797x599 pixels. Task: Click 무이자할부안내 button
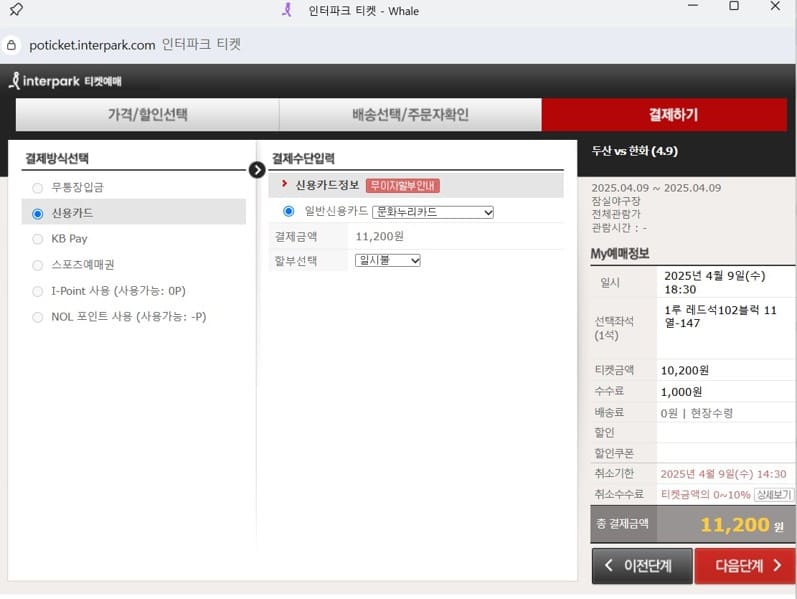(403, 186)
